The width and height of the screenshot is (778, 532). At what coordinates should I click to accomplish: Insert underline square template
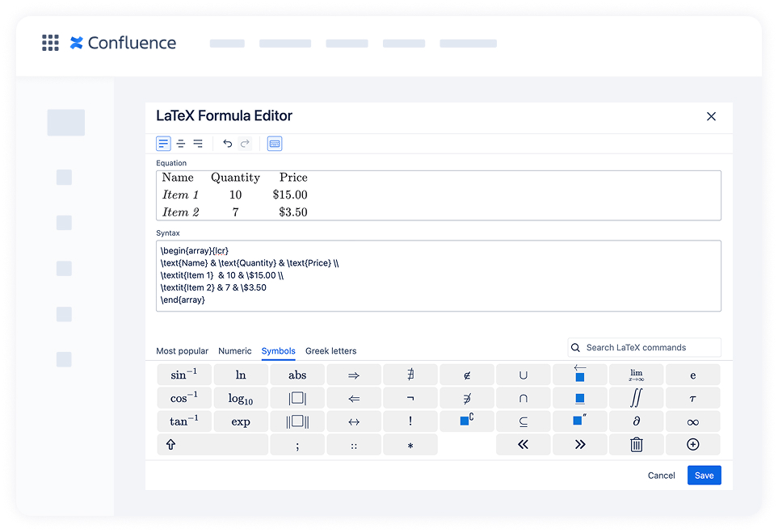580,398
